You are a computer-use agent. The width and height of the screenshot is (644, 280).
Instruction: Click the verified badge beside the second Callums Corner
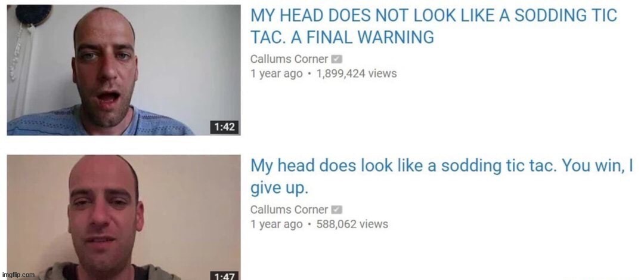[337, 210]
